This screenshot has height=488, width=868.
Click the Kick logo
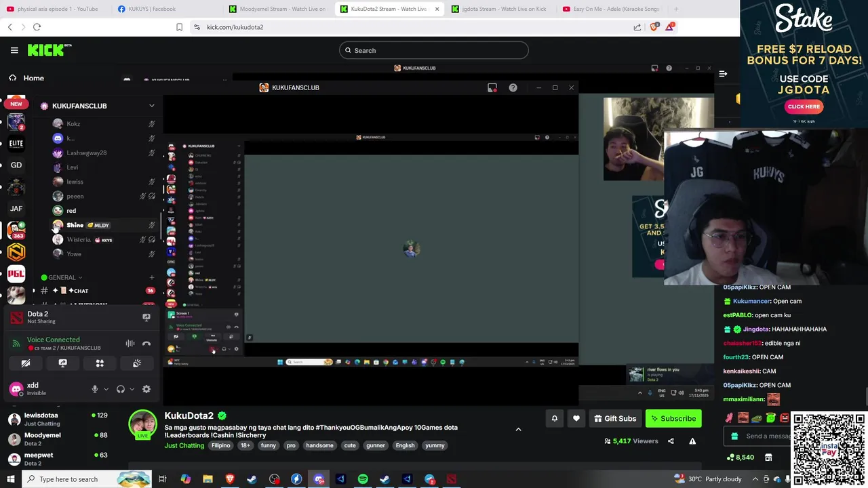coord(50,50)
